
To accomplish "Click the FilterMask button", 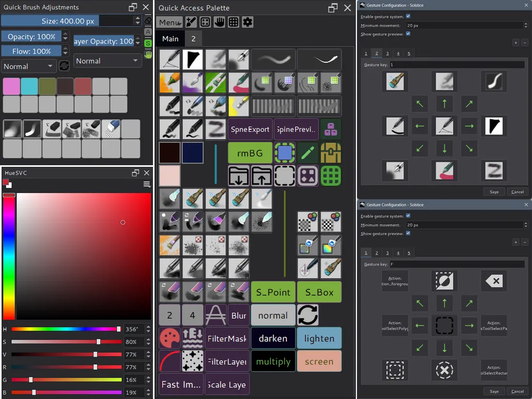I will tap(227, 338).
